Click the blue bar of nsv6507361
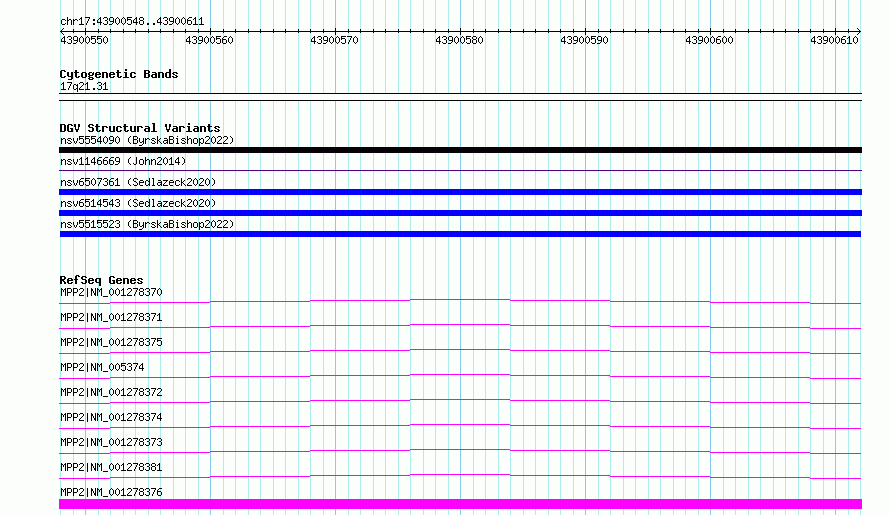 point(460,192)
